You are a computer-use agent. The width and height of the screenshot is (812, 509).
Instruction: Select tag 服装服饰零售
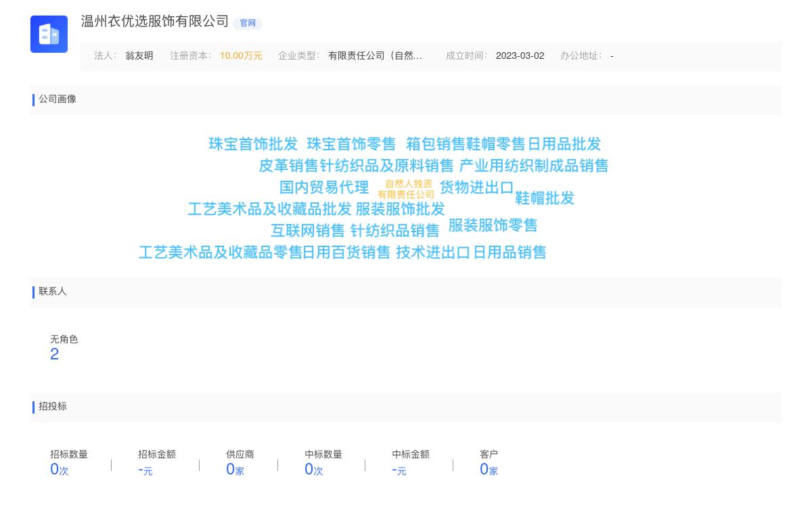(493, 225)
